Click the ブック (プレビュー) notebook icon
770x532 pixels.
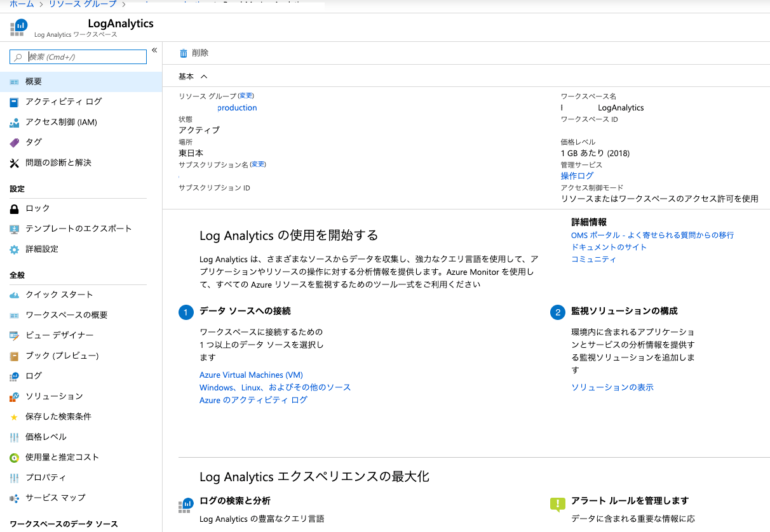[15, 356]
